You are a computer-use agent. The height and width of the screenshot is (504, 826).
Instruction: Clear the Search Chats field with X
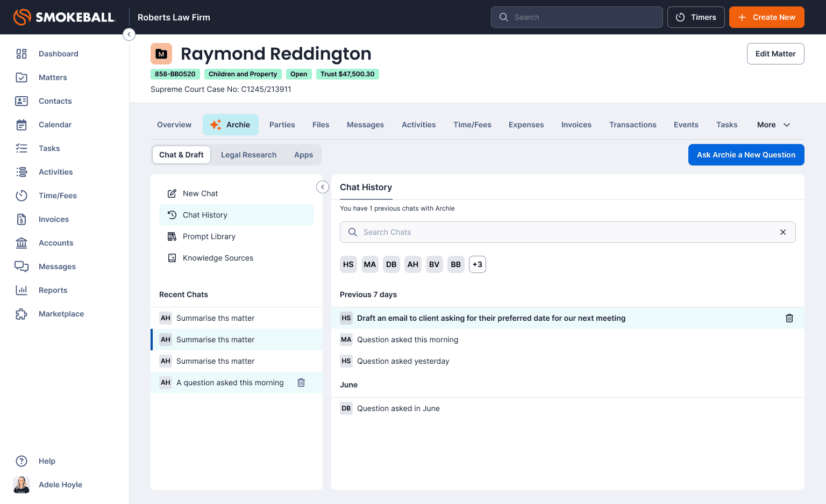[783, 232]
